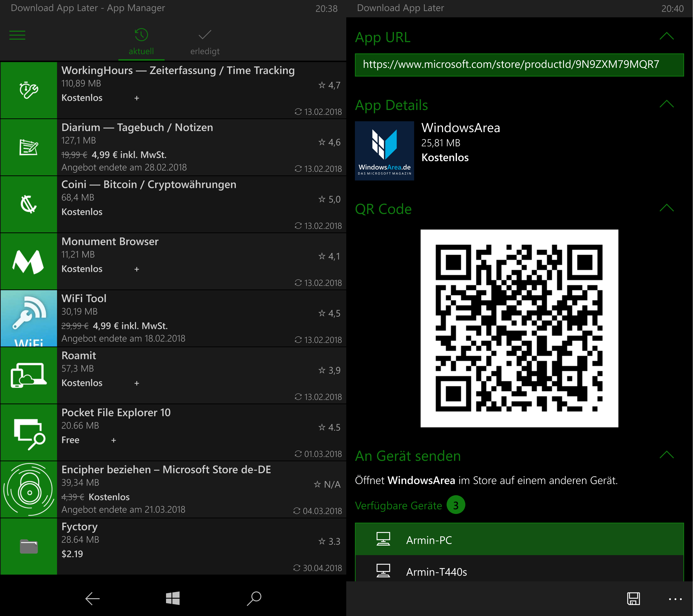Switch to the aktuell tab
The image size is (693, 616).
click(141, 42)
